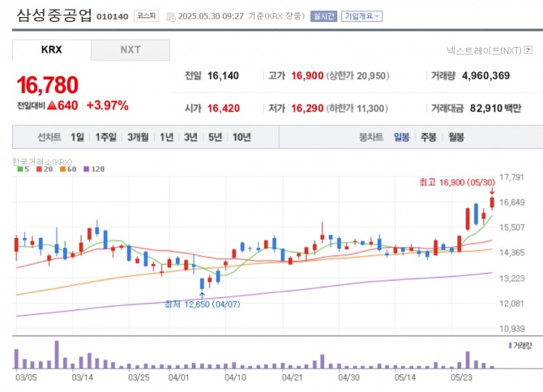Click the tallest volume bar near 03/14
This screenshot has height=392, width=543.
tap(57, 355)
